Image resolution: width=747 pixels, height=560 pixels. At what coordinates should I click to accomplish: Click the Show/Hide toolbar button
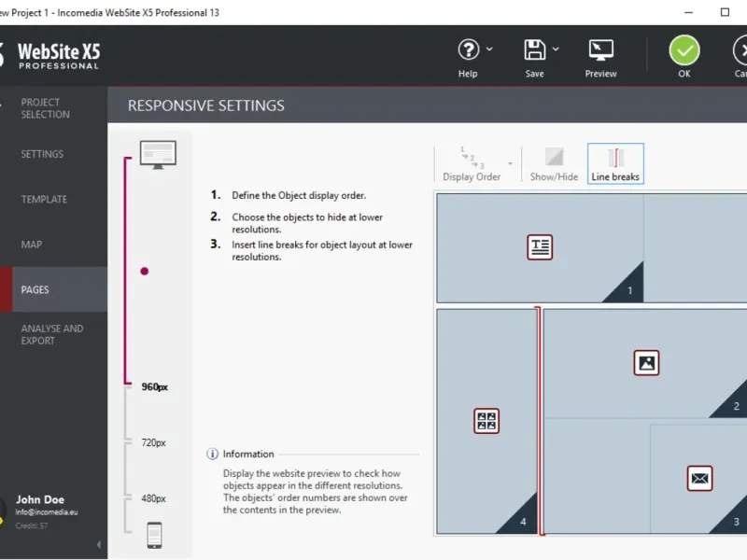554,164
